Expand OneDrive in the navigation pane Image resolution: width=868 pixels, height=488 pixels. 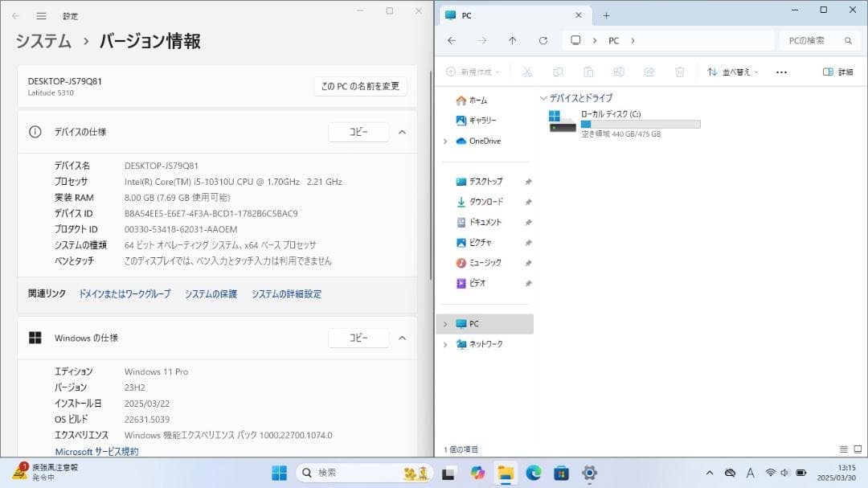(x=444, y=141)
